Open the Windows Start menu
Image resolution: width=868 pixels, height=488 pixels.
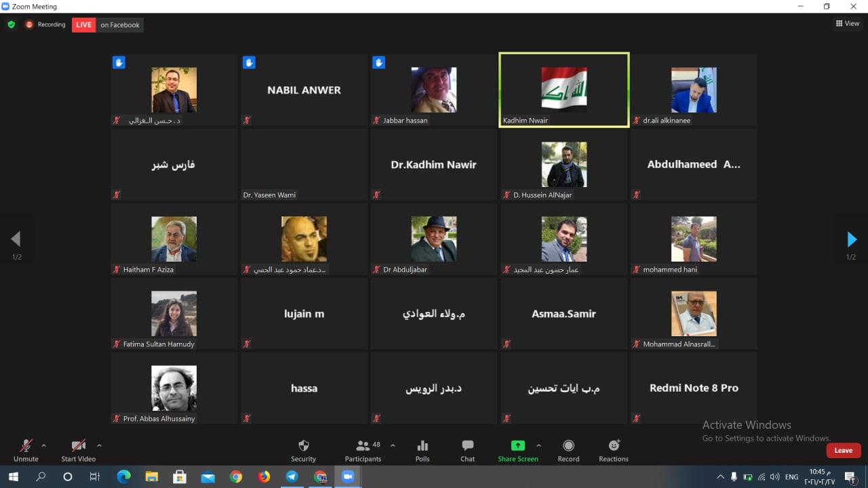tap(13, 476)
